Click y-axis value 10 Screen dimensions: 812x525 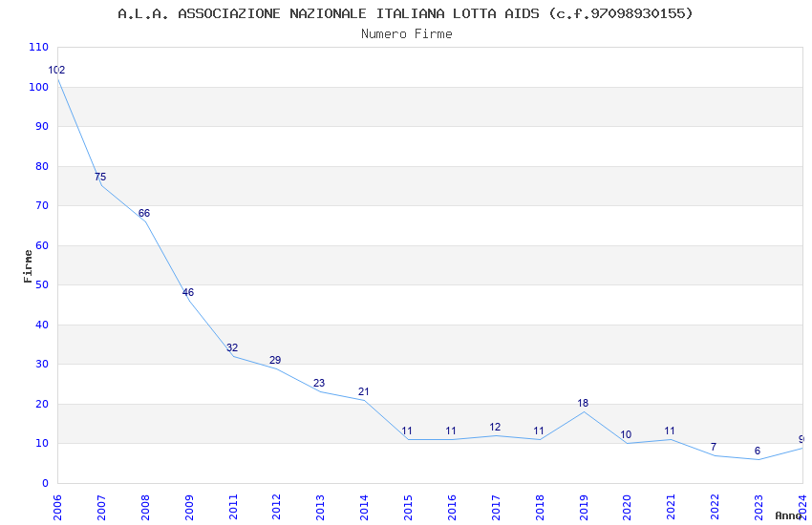coord(42,443)
